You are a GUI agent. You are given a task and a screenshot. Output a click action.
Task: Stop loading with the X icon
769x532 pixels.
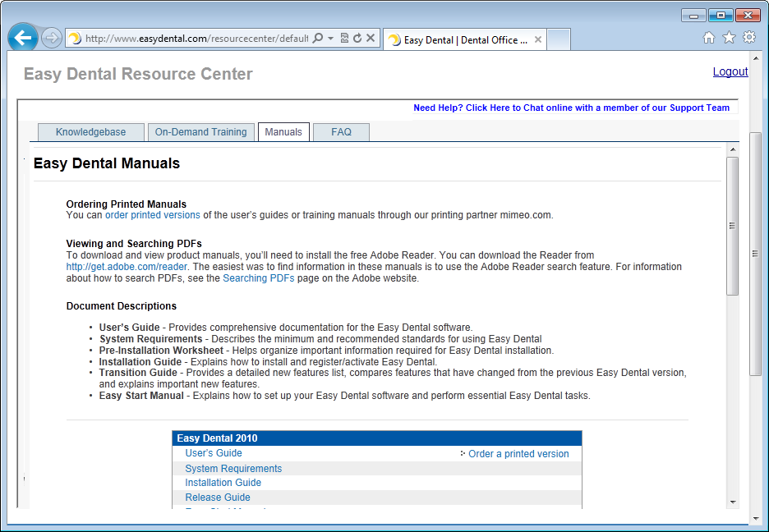371,39
